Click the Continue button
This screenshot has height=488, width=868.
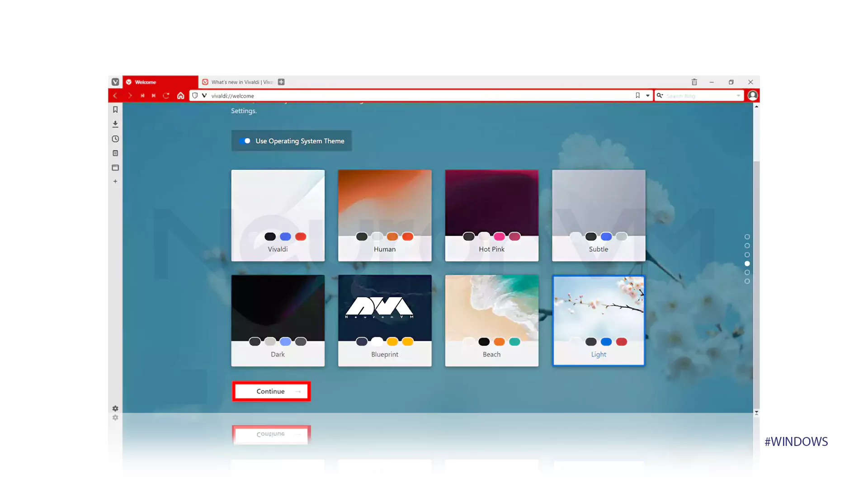coord(271,391)
